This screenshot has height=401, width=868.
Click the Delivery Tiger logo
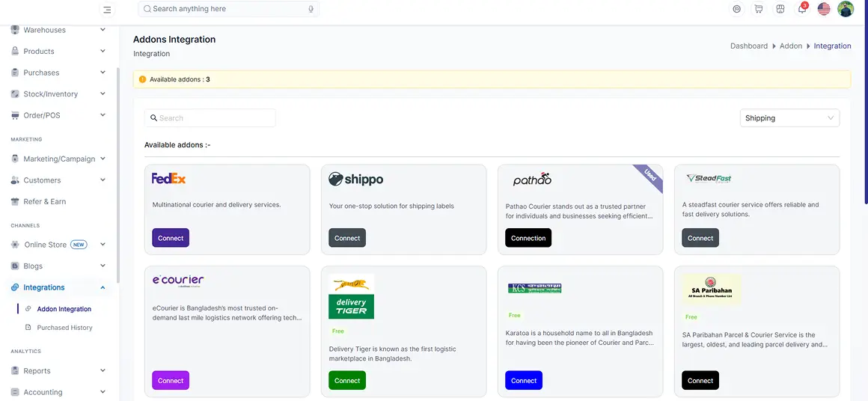(351, 296)
